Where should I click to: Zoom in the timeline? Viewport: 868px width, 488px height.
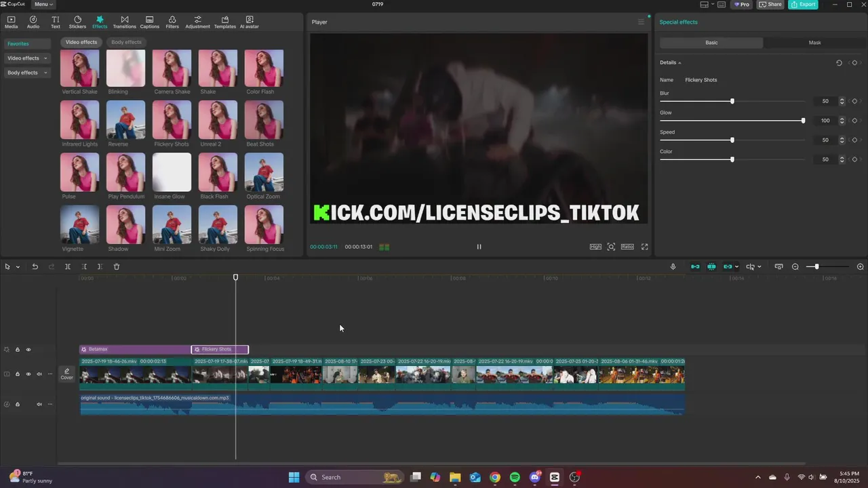point(860,266)
